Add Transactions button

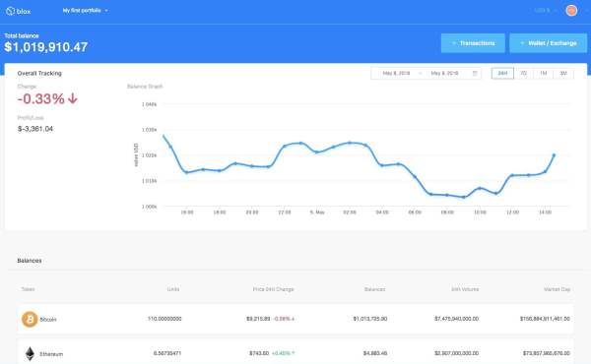[473, 43]
